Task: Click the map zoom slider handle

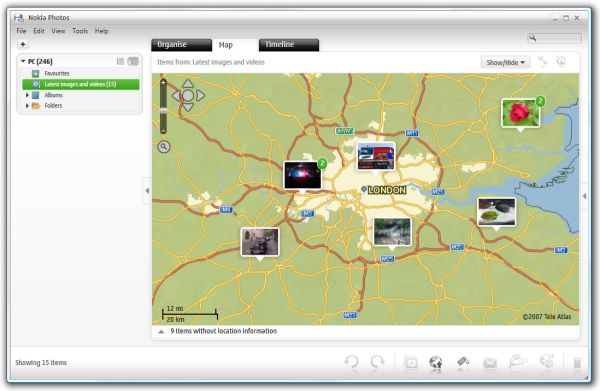Action: pos(163,111)
